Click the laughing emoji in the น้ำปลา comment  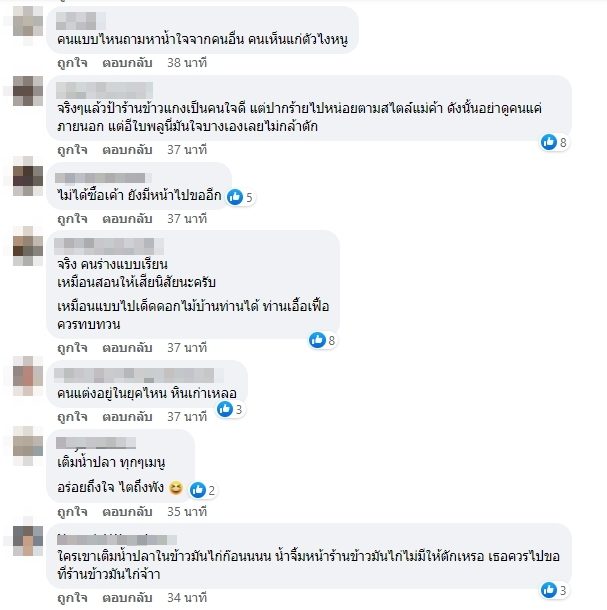[175, 487]
